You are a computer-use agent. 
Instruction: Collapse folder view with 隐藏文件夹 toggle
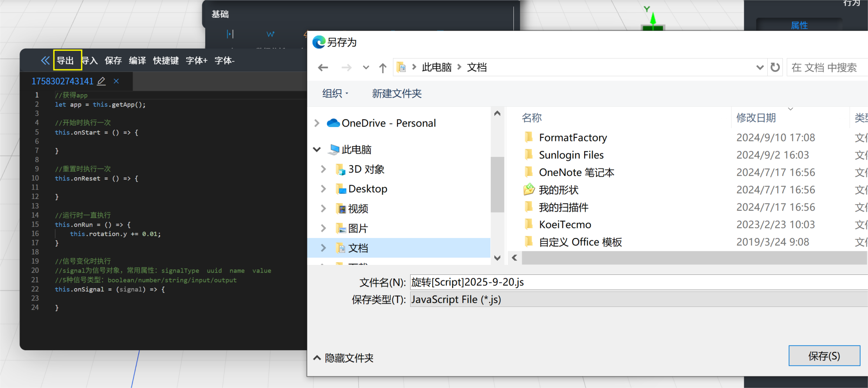343,358
